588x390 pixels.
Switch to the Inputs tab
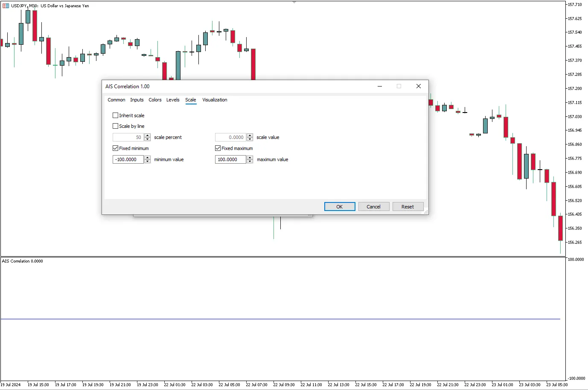click(137, 100)
